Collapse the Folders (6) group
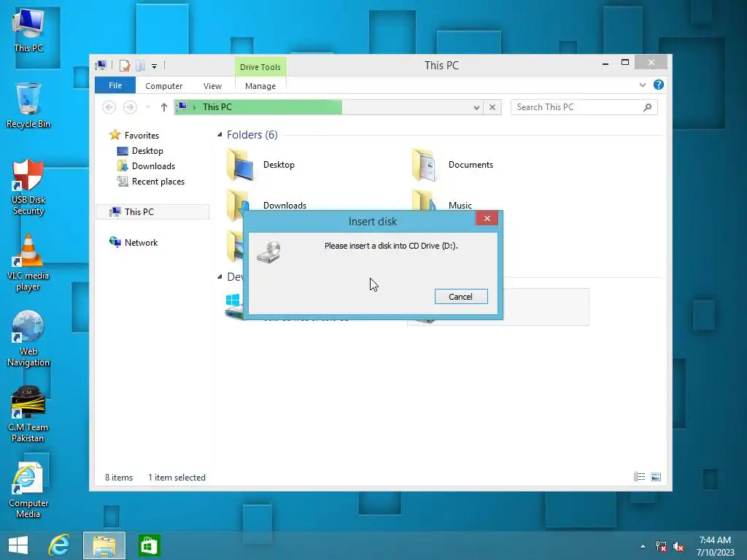The image size is (747, 560). pos(220,135)
